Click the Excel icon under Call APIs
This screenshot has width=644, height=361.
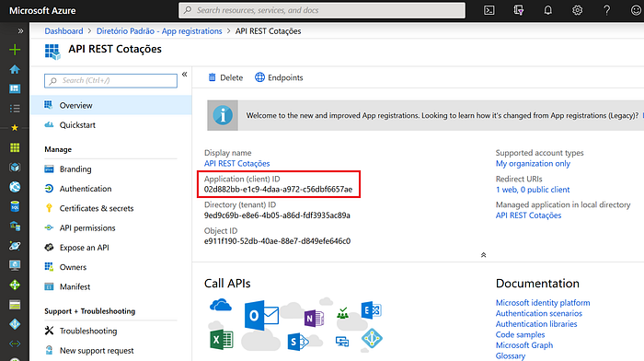click(222, 340)
